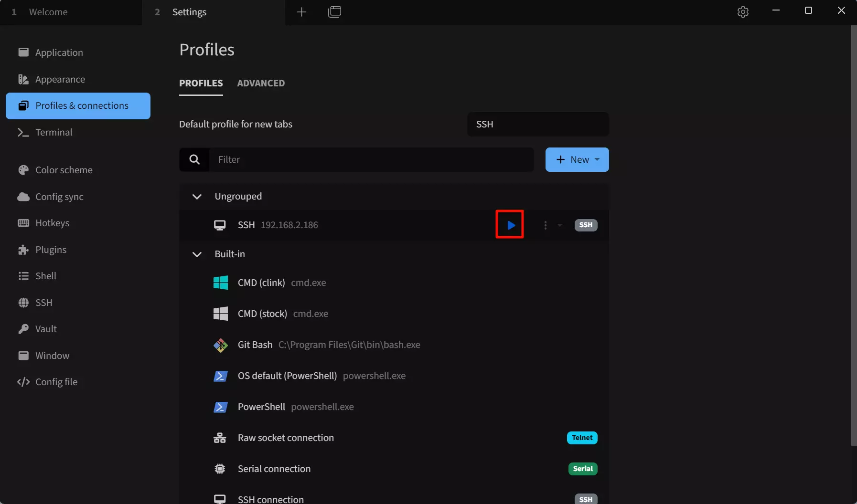The width and height of the screenshot is (857, 504).
Task: Collapse the Ungrouped profiles group
Action: pyautogui.click(x=196, y=196)
